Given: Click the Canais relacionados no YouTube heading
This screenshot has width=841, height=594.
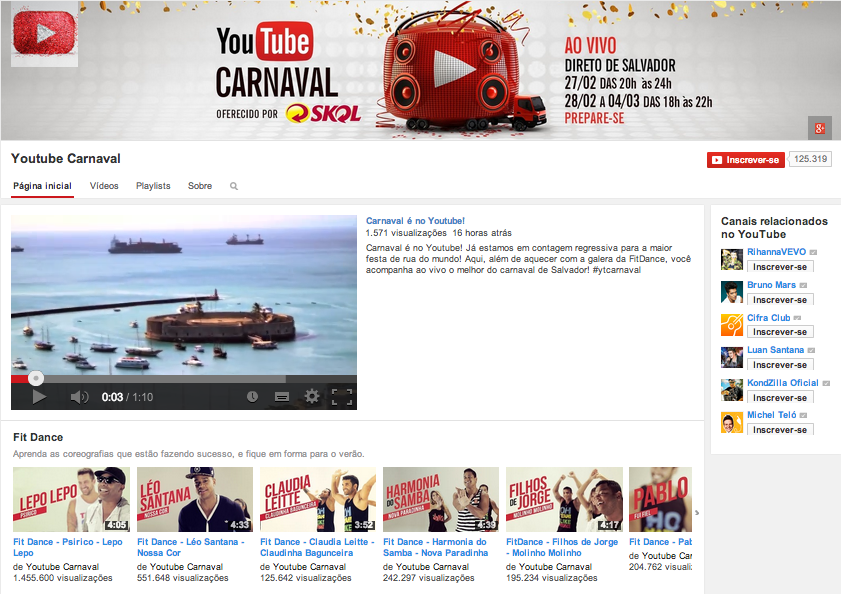Looking at the screenshot, I should [774, 228].
